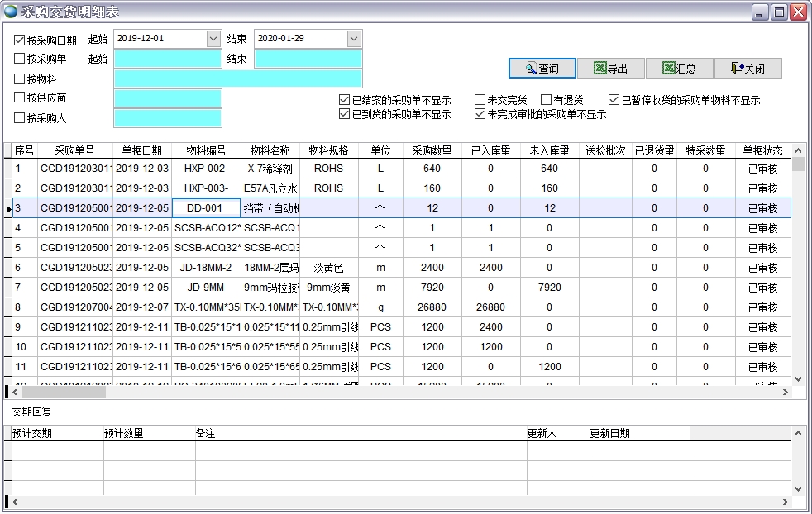Select the DD-001 material code cell
Screen dimensions: 812x514
tap(205, 208)
